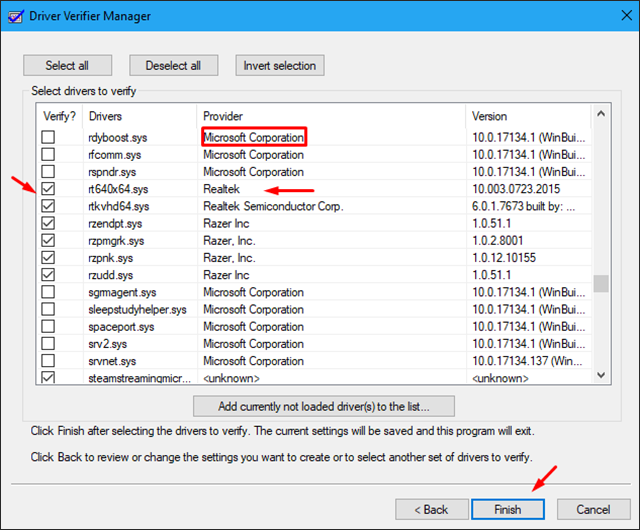Viewport: 640px width, 530px height.
Task: Select the rzendpt.sys driver name
Action: 115,223
